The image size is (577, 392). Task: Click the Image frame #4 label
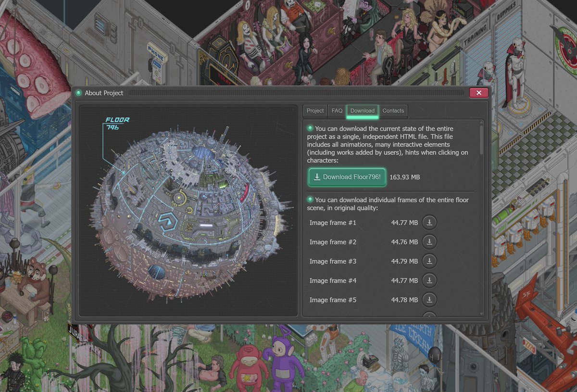[x=333, y=280]
